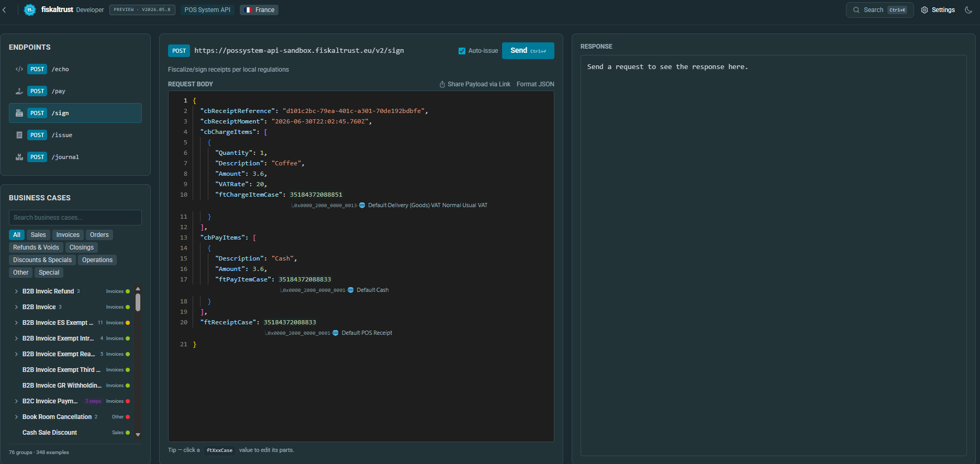Toggle the Auto-issue checkbox
980x464 pixels.
point(462,51)
